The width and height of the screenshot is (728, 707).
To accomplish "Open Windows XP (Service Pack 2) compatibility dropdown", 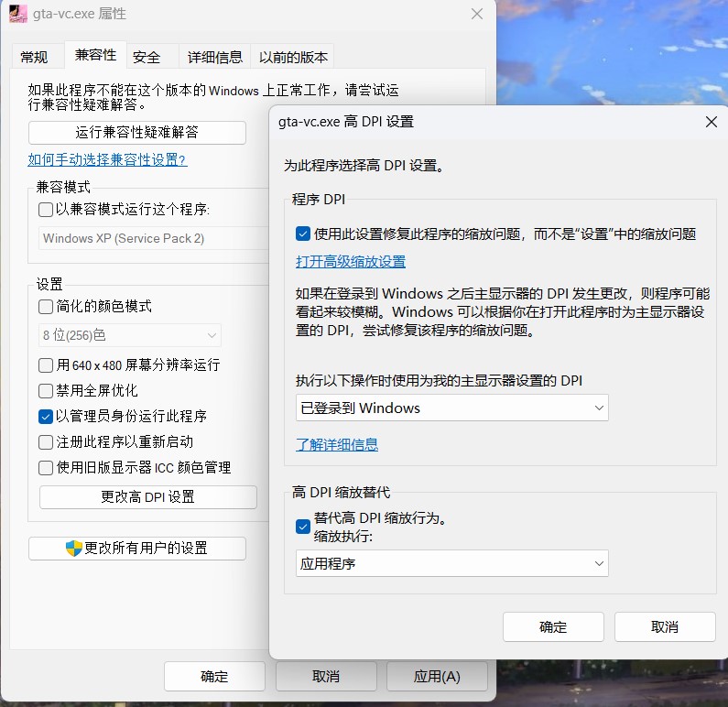I will click(153, 238).
